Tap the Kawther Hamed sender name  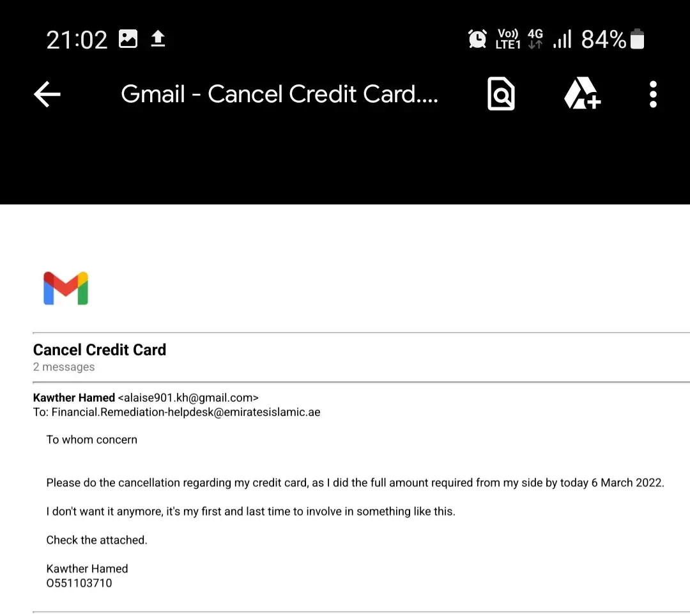74,397
